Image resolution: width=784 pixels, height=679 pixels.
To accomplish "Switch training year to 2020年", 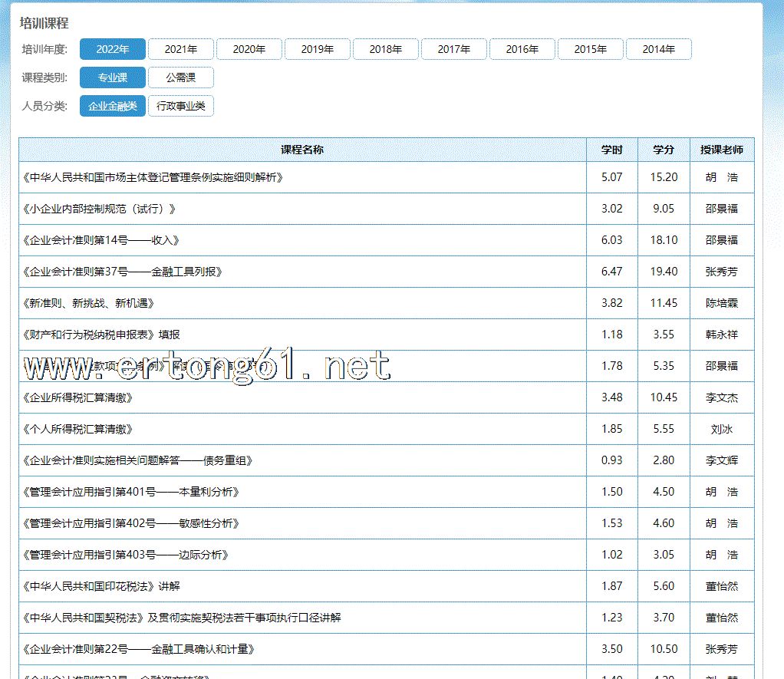I will point(249,49).
